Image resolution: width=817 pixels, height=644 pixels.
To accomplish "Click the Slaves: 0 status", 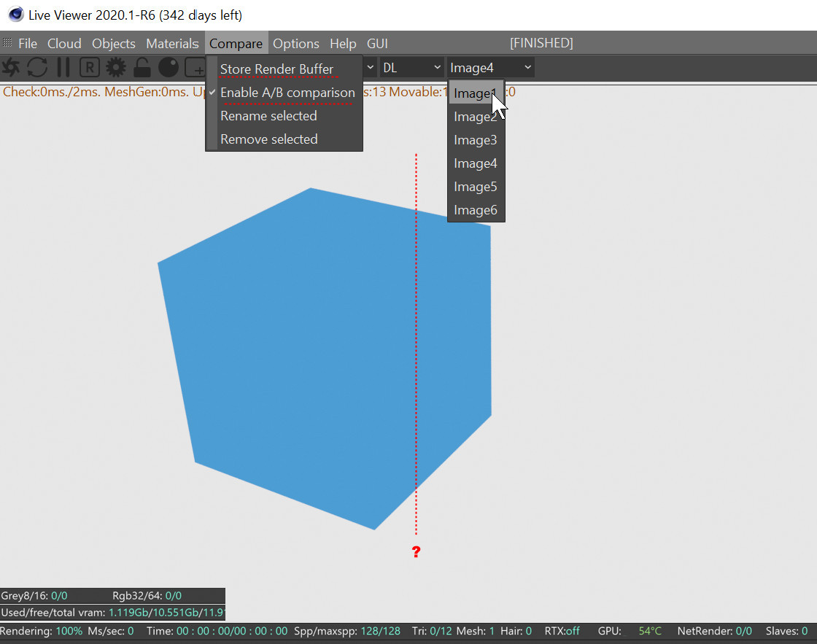I will (786, 631).
